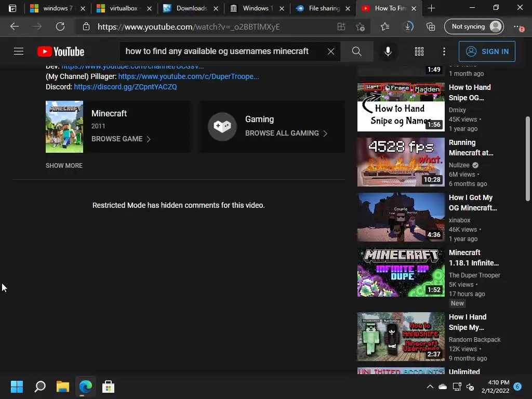Go back to the previous page

[14, 26]
